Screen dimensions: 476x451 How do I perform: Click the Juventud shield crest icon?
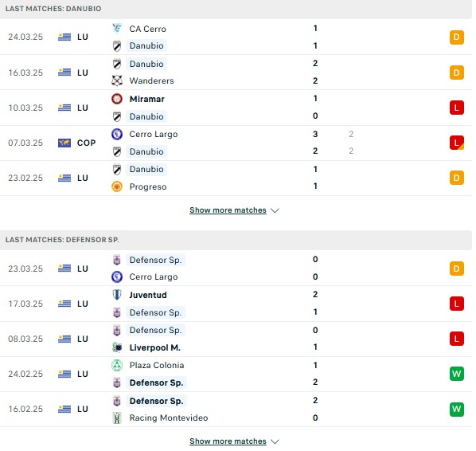[x=117, y=295]
